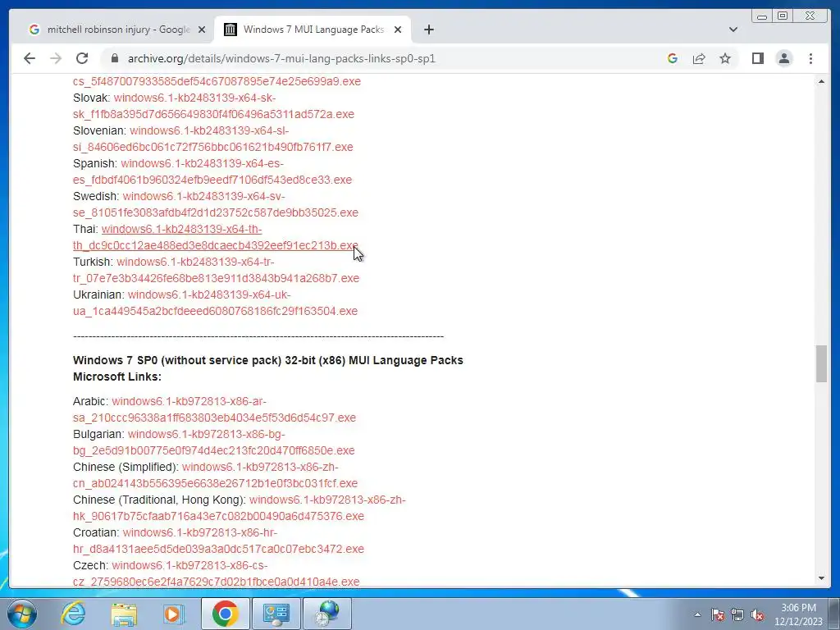This screenshot has height=630, width=840.
Task: Open the clock showing 3:06 PM
Action: coord(798,614)
